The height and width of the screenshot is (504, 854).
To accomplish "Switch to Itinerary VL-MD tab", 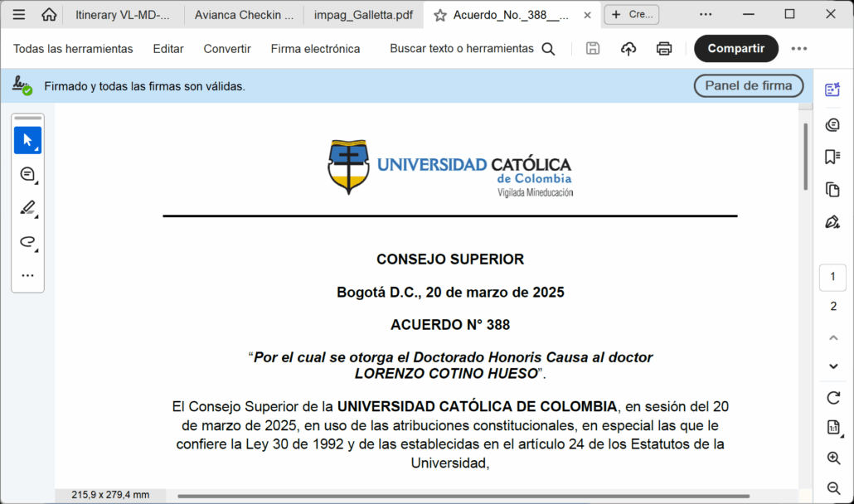I will coord(123,15).
